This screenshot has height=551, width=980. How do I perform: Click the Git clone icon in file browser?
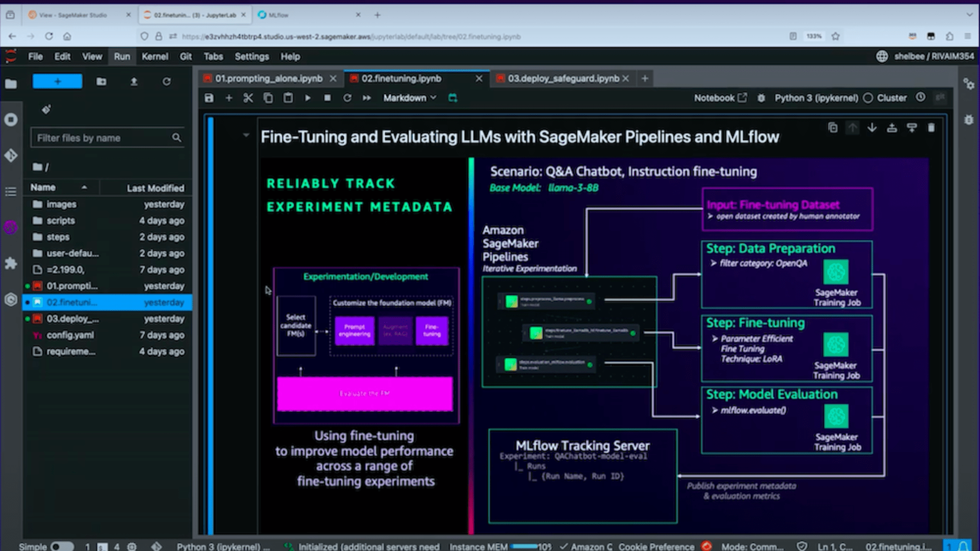tap(46, 109)
